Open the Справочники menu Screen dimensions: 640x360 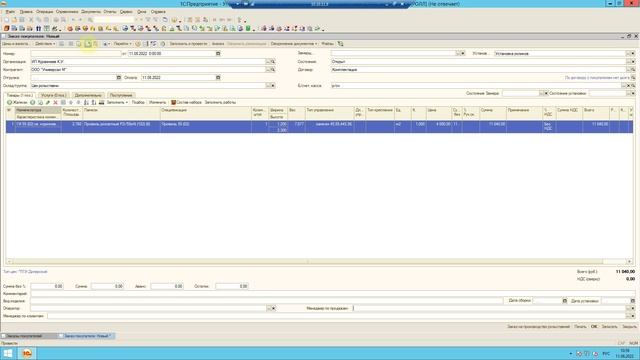pyautogui.click(x=67, y=12)
